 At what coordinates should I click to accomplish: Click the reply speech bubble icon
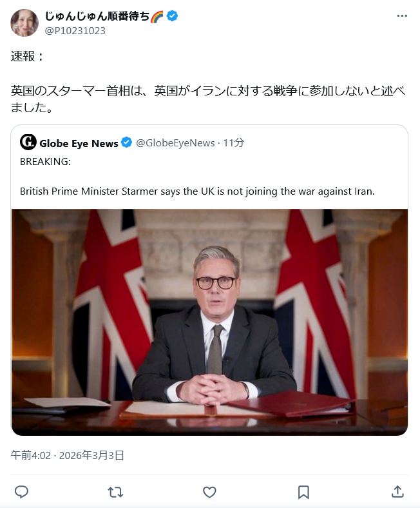click(21, 492)
